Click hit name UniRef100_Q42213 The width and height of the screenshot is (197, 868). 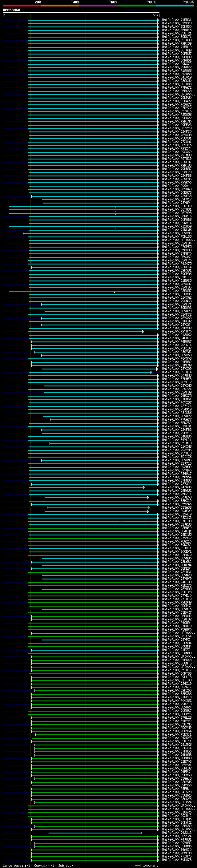[x=176, y=833]
